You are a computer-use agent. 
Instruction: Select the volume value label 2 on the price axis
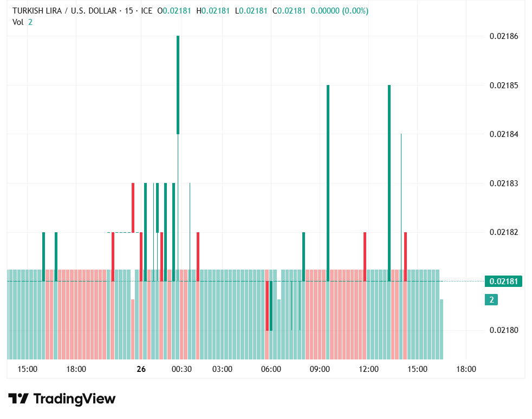[x=491, y=300]
